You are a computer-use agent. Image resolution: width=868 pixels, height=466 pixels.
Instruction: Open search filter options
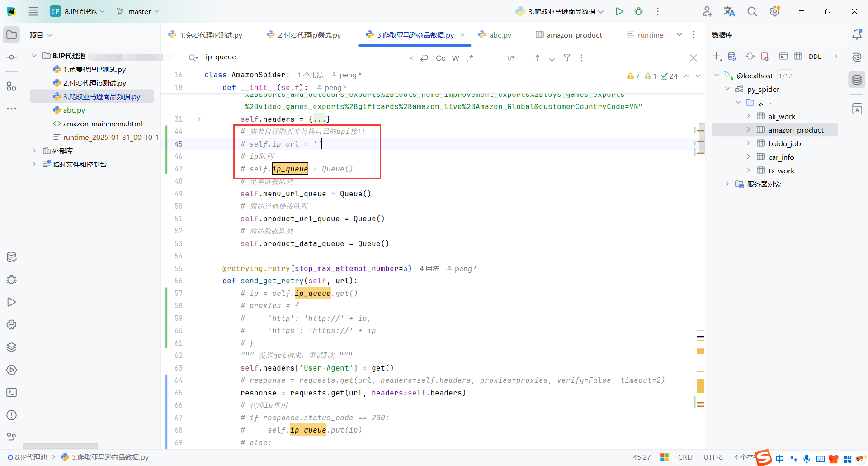(567, 58)
